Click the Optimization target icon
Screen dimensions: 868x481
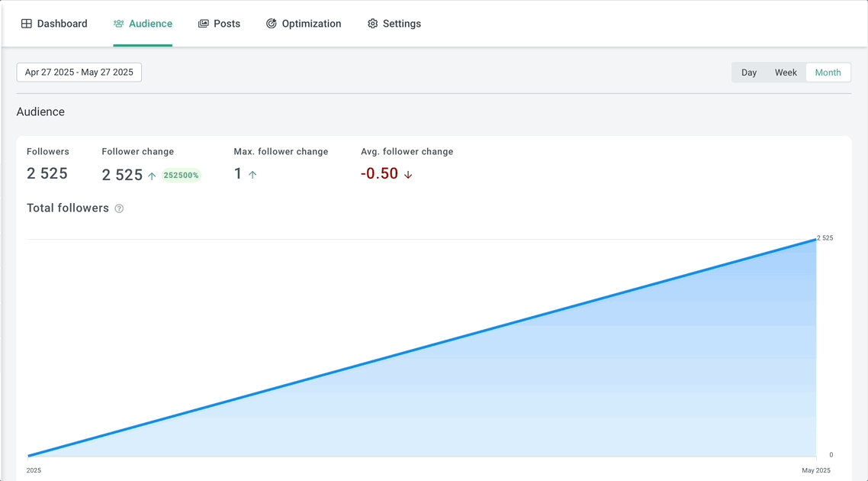point(271,24)
